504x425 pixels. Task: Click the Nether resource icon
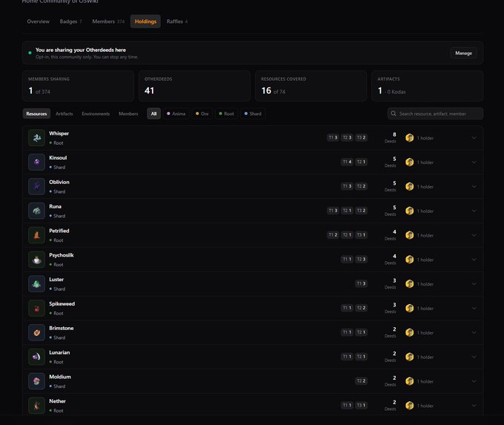(x=36, y=406)
